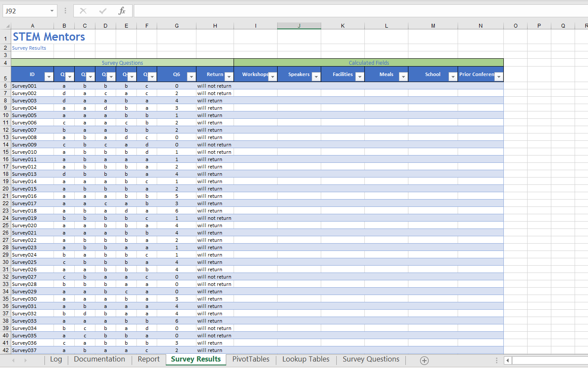Open the ID column filter dropdown
Screen dimensions: 588x368
point(49,77)
